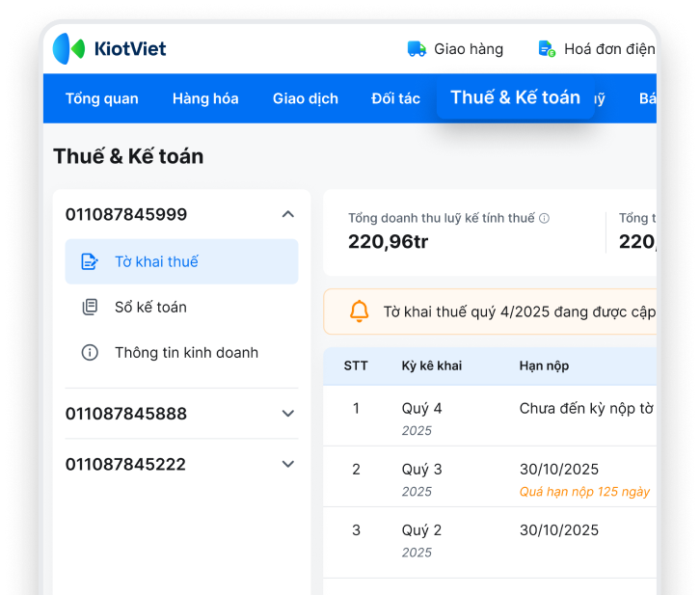Open the Tổng quan menu
The height and width of the screenshot is (595, 700).
tap(101, 98)
